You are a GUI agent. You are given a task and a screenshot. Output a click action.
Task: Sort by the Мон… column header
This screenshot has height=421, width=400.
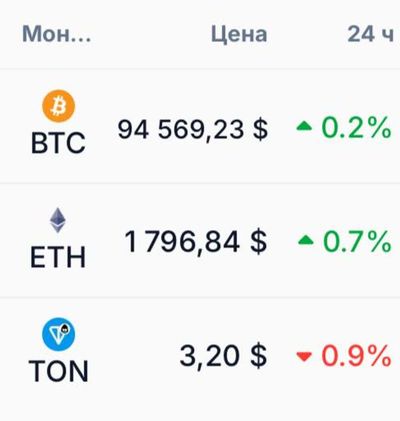click(x=56, y=34)
